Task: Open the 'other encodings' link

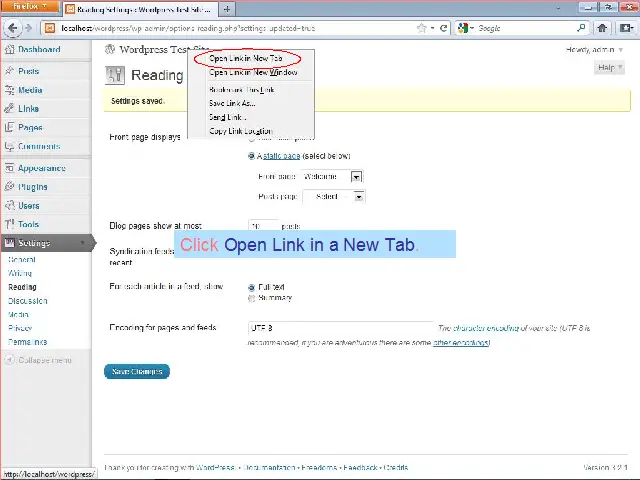Action: pos(460,343)
